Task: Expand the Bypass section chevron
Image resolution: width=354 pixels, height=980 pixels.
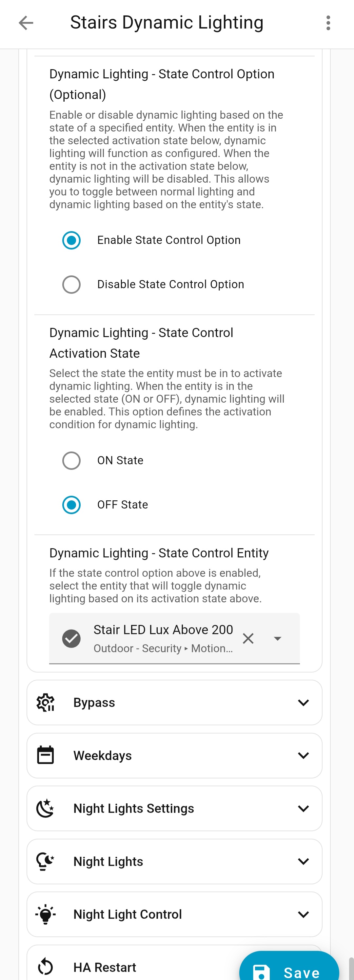Action: point(303,702)
